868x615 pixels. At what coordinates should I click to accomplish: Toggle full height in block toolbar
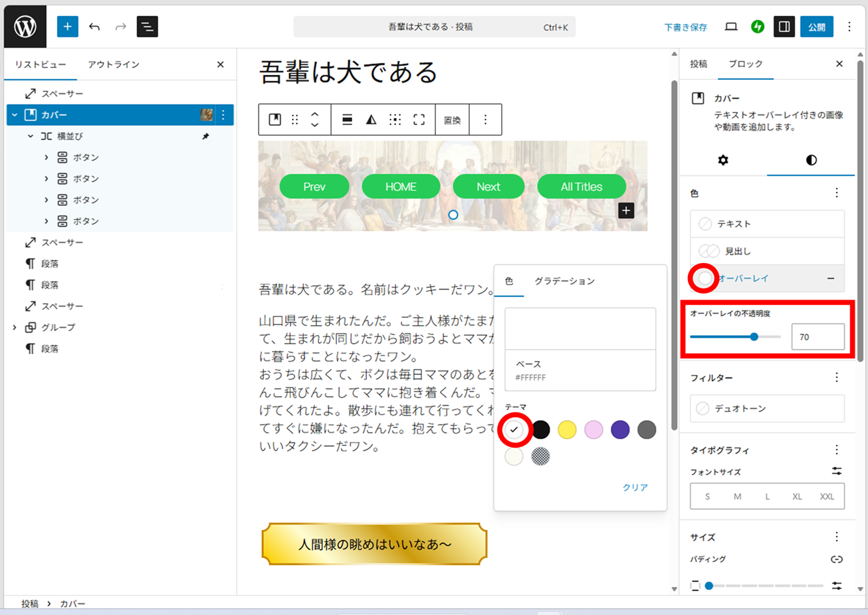(419, 120)
